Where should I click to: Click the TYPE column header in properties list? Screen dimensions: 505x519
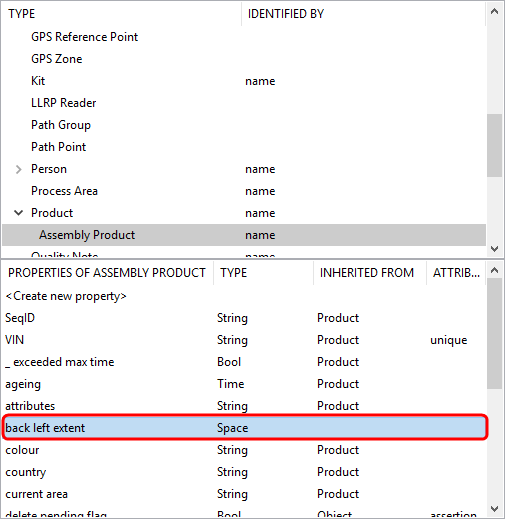[263, 273]
